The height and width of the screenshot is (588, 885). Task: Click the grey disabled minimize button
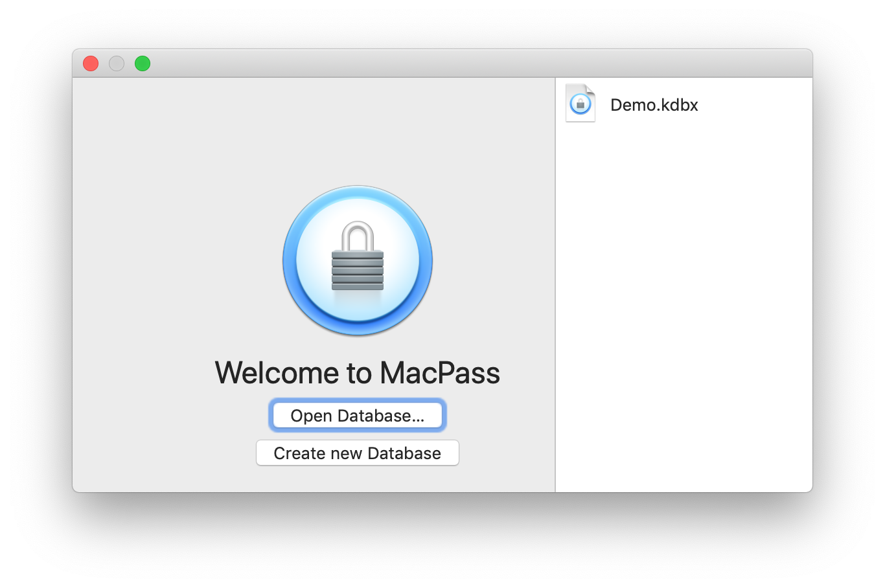(117, 63)
